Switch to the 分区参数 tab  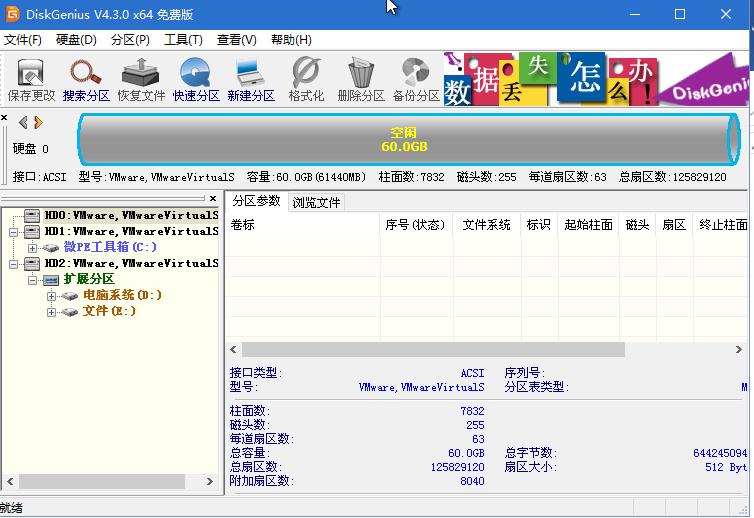coord(256,201)
